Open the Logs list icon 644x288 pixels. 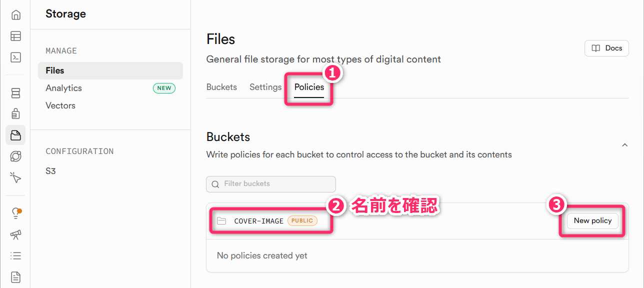tap(15, 255)
